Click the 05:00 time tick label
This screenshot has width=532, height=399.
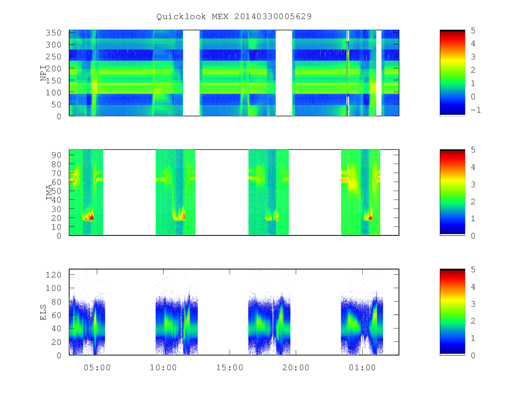pos(97,368)
